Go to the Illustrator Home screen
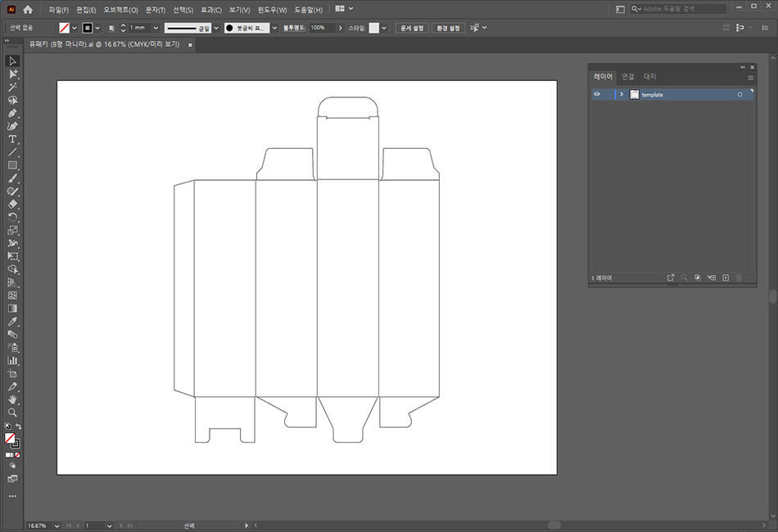Viewport: 778px width, 532px height. coord(28,10)
